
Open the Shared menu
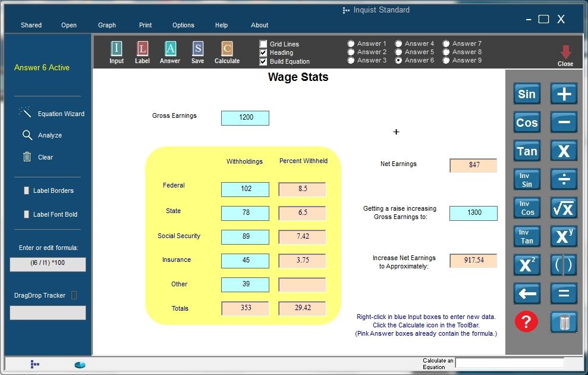[31, 25]
